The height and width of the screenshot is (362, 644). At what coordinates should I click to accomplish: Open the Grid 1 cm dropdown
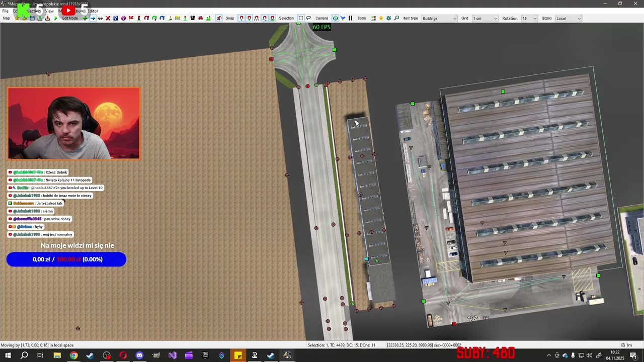coord(485,18)
